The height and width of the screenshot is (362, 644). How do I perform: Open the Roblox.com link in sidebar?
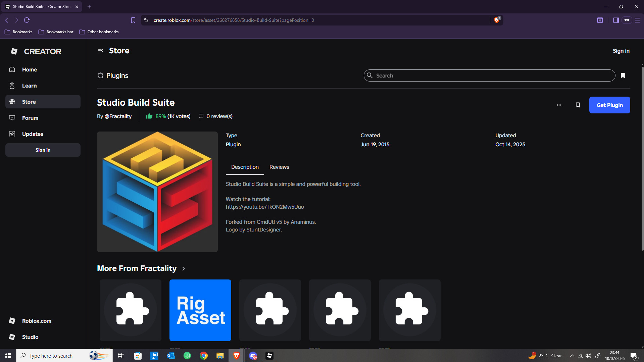[x=43, y=321]
